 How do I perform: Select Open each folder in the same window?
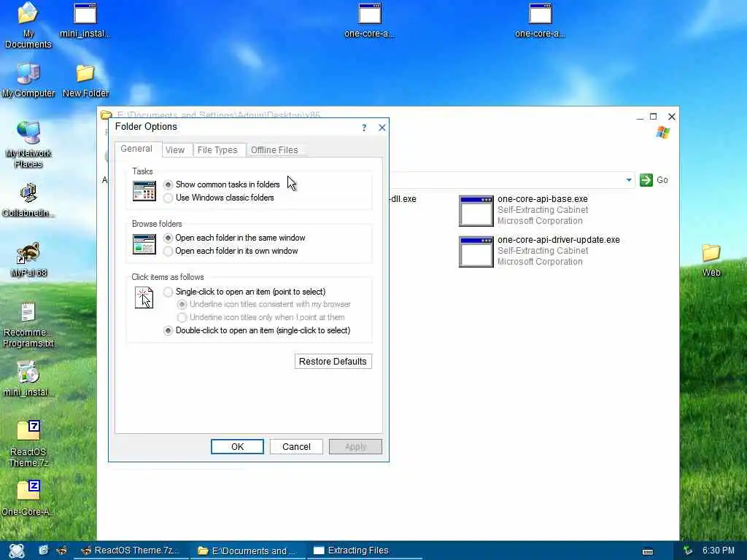pyautogui.click(x=234, y=238)
